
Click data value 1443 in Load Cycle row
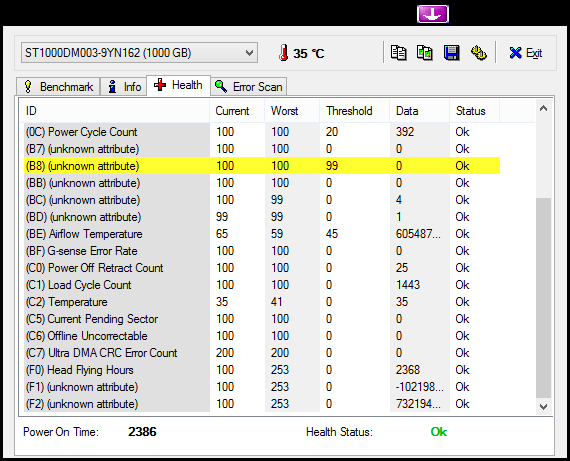click(408, 285)
